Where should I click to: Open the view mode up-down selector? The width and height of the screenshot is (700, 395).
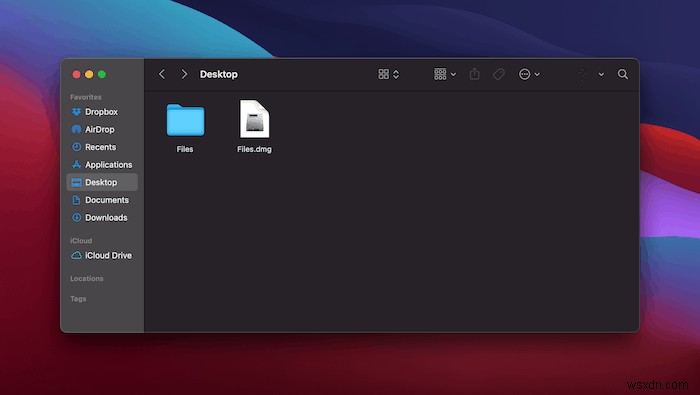(396, 74)
